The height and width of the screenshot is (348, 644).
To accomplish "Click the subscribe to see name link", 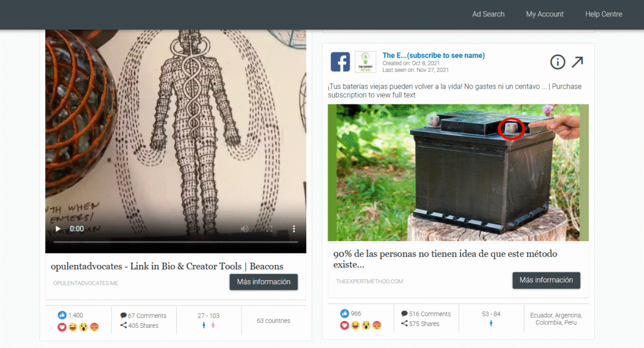I will click(433, 55).
